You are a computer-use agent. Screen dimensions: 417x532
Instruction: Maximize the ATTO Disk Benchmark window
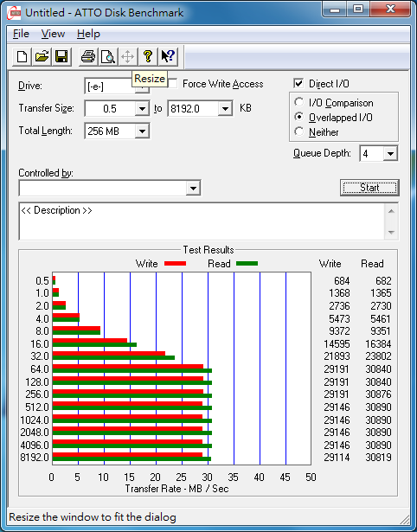coord(358,10)
